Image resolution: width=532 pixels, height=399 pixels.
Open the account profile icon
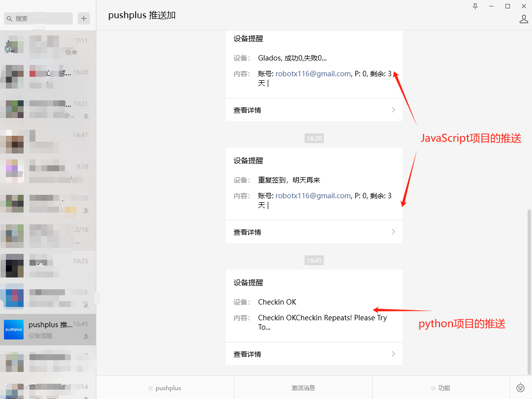click(x=524, y=19)
